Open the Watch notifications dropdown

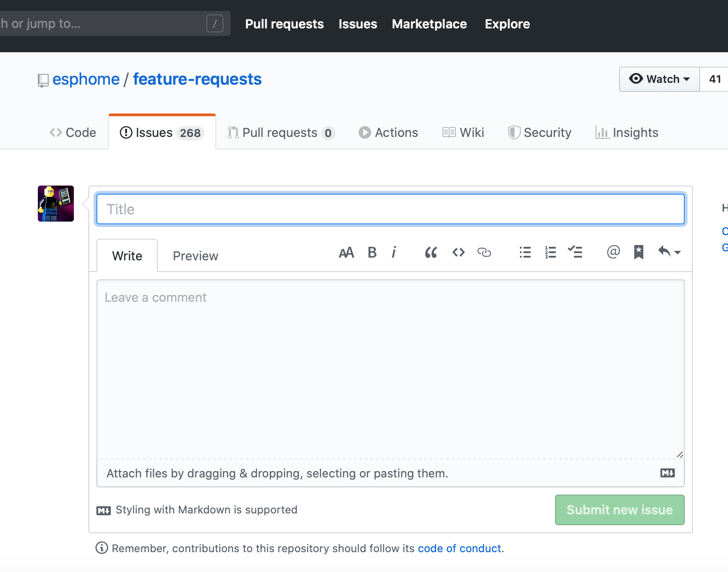tap(659, 79)
